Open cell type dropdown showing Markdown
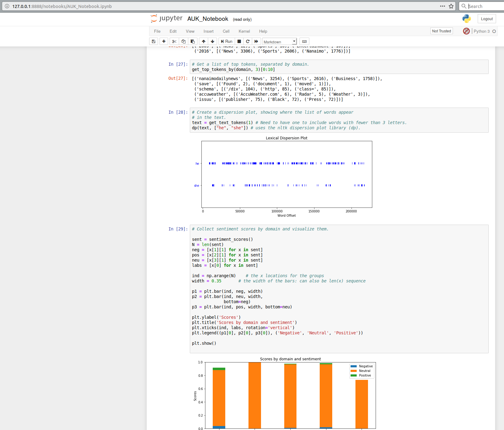The height and width of the screenshot is (430, 504). click(280, 42)
